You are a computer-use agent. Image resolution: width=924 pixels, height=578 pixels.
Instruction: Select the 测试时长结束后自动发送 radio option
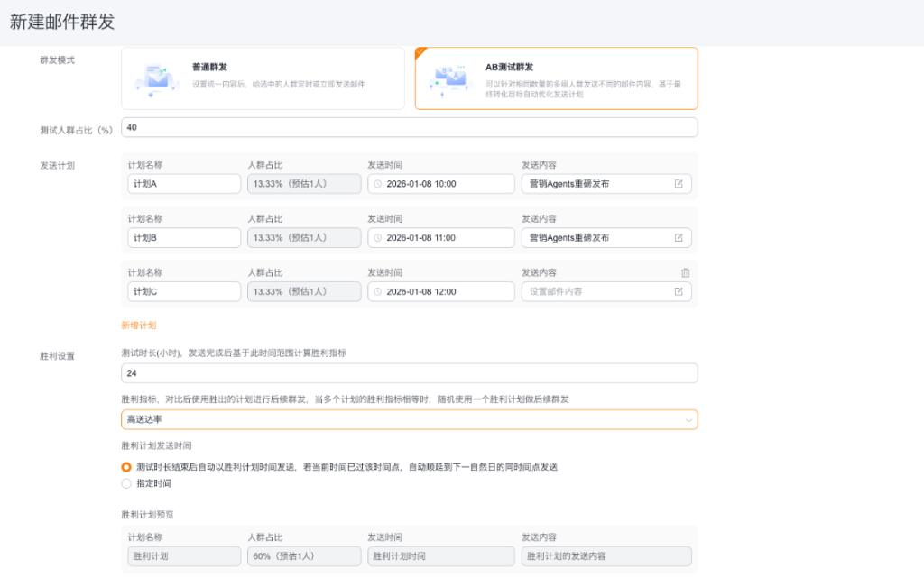(126, 467)
